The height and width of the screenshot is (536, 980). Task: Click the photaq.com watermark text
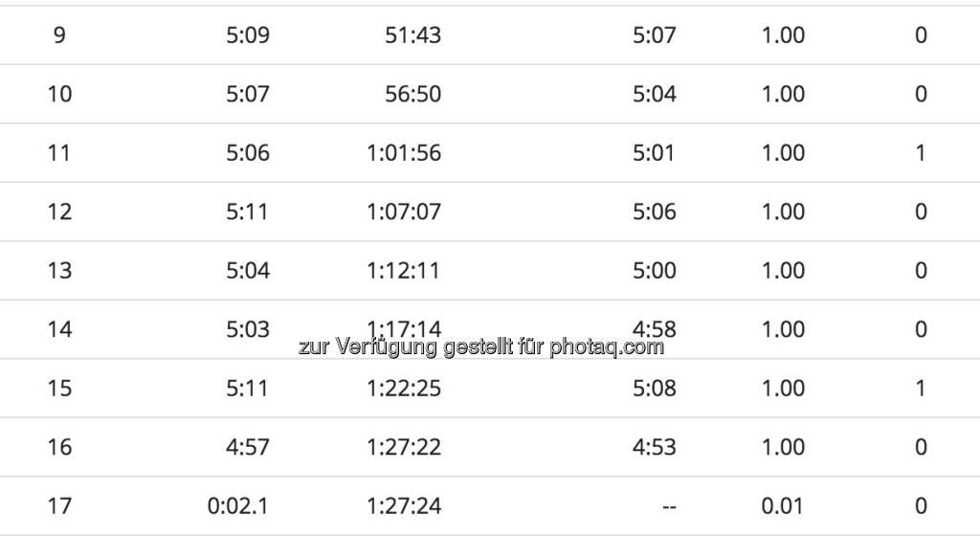tap(480, 347)
